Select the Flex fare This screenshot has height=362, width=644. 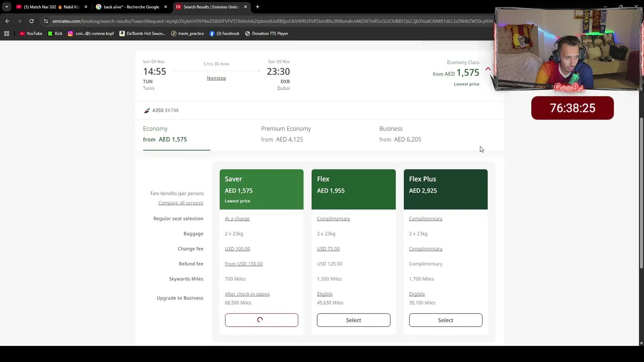[354, 320]
